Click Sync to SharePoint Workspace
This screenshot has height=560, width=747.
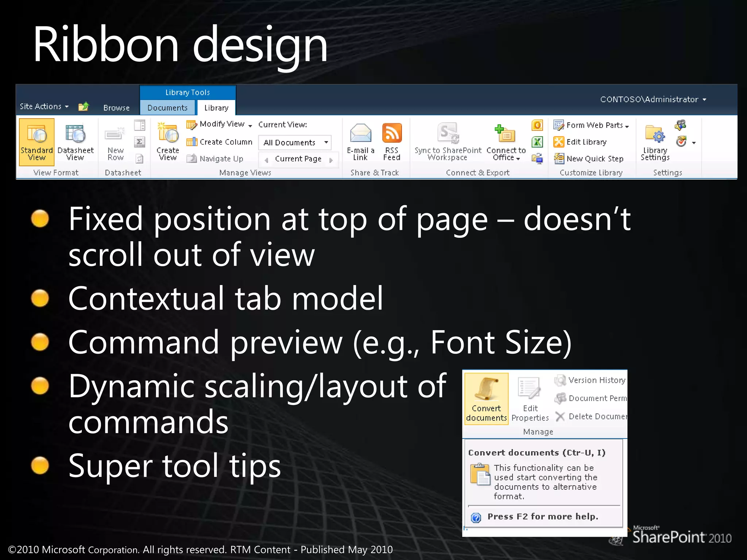coord(448,142)
